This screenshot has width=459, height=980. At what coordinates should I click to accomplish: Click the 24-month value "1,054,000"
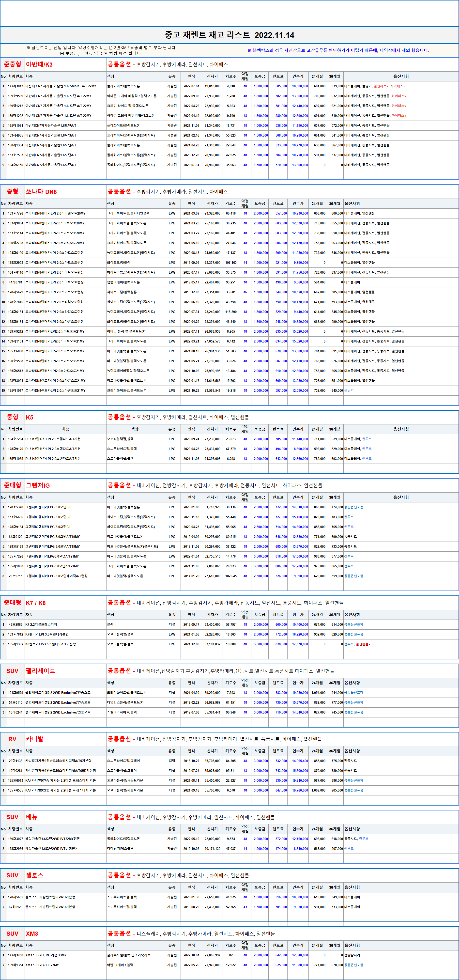coord(318,693)
